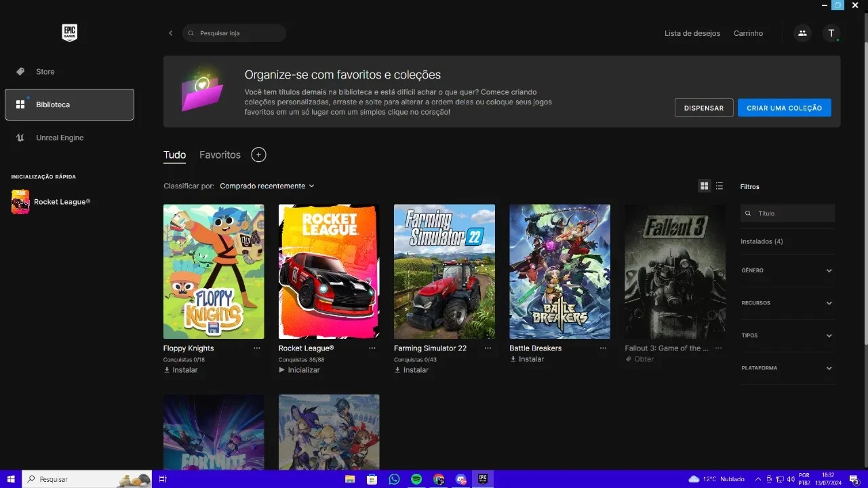Open File Explorer from the taskbar
The image size is (868, 488).
tap(350, 479)
